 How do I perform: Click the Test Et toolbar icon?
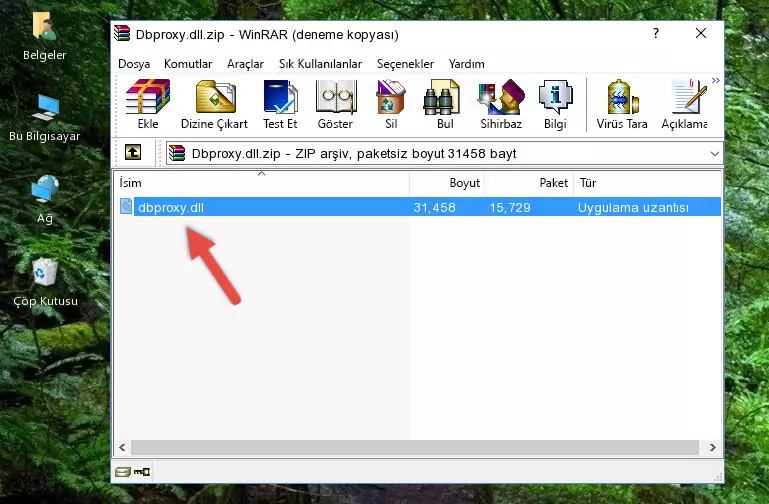pos(280,104)
